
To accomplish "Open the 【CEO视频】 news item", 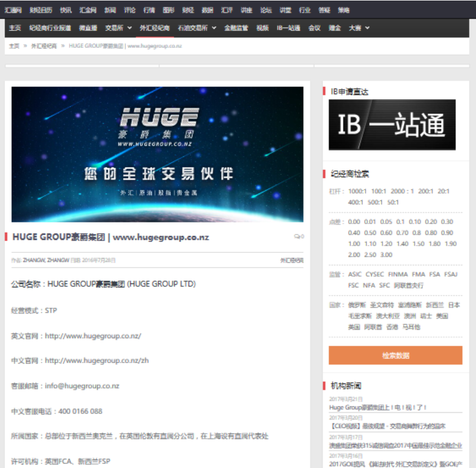I will click(387, 426).
